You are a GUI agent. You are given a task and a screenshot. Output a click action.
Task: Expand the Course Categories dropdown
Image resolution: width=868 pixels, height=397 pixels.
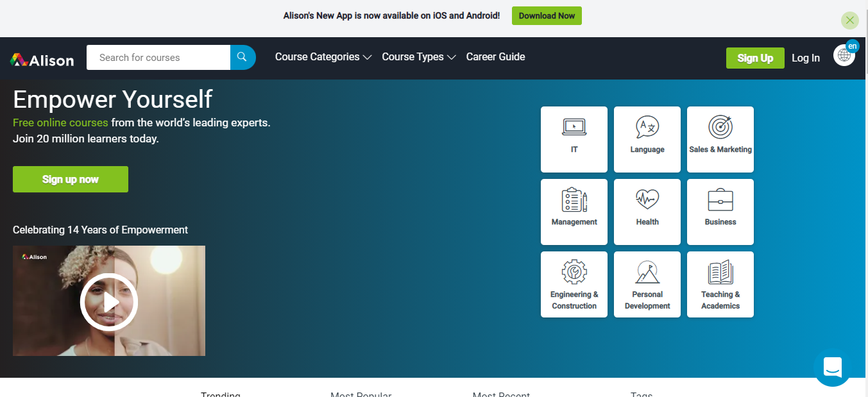tap(323, 57)
